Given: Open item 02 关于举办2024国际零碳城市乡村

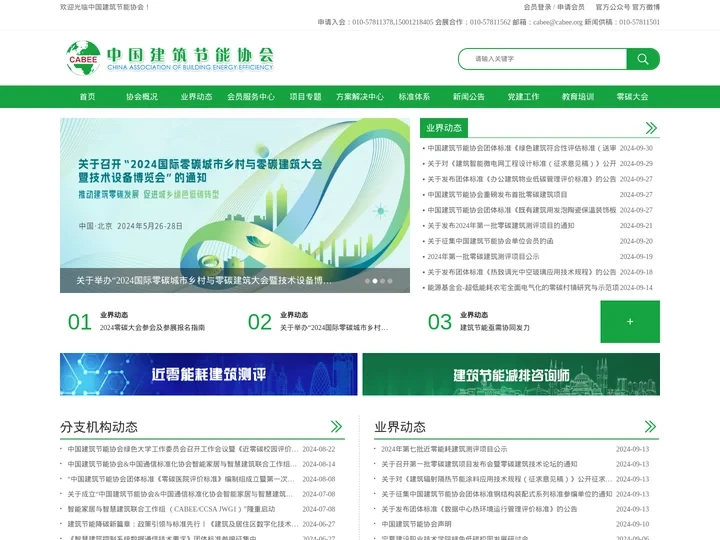Looking at the screenshot, I should [x=334, y=327].
